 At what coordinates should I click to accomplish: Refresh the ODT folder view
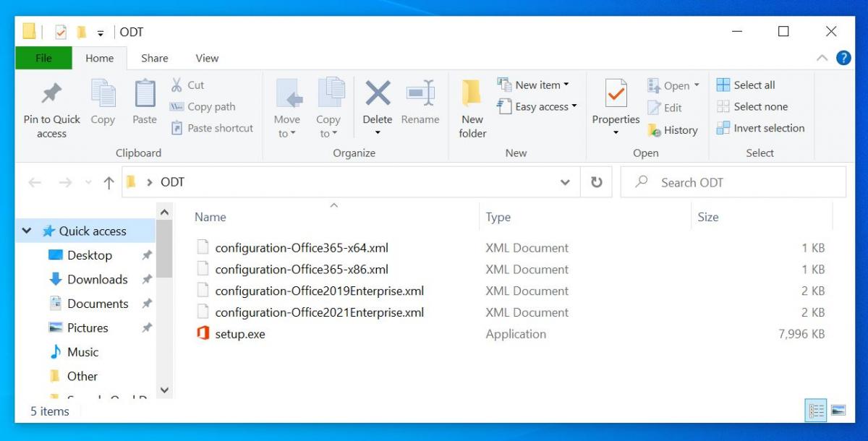tap(597, 183)
